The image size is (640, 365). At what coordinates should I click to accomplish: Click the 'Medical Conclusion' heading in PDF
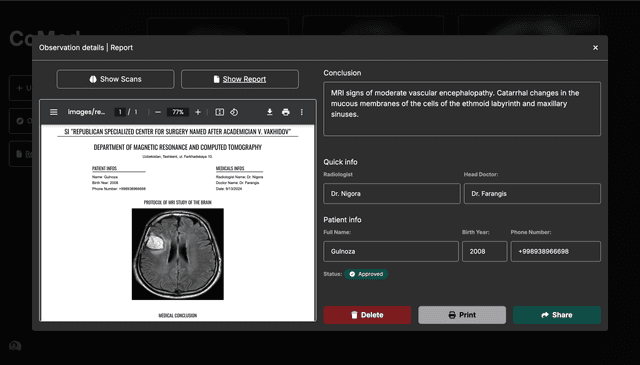click(178, 316)
